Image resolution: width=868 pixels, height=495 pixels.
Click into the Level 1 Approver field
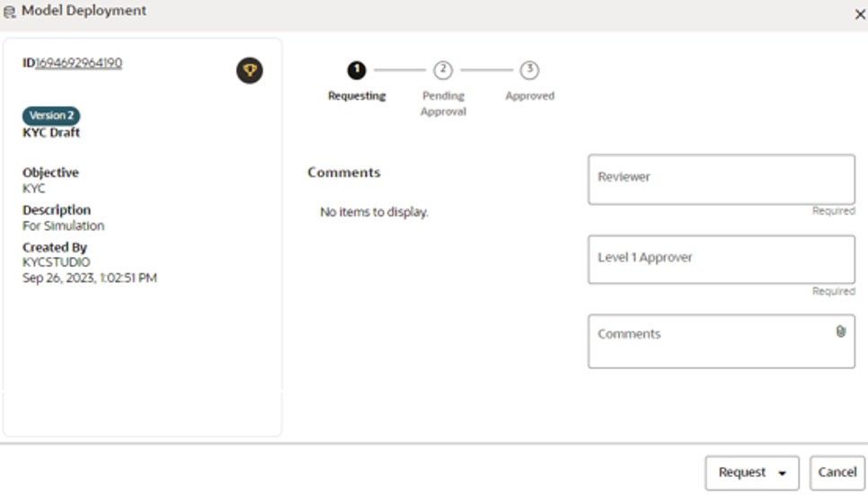click(722, 260)
